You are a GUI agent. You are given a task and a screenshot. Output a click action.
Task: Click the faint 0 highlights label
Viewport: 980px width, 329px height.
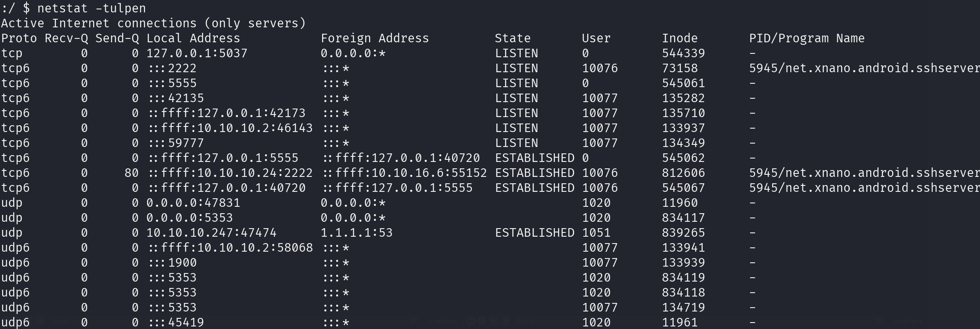coord(443,321)
